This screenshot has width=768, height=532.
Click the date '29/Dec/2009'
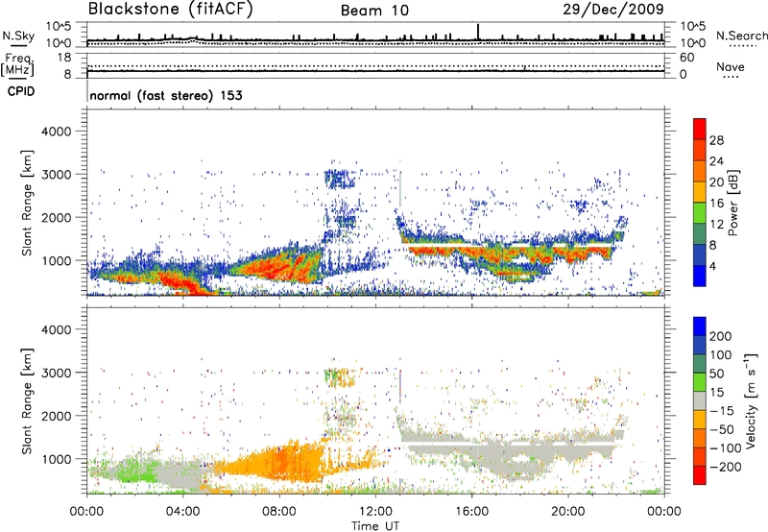(613, 9)
